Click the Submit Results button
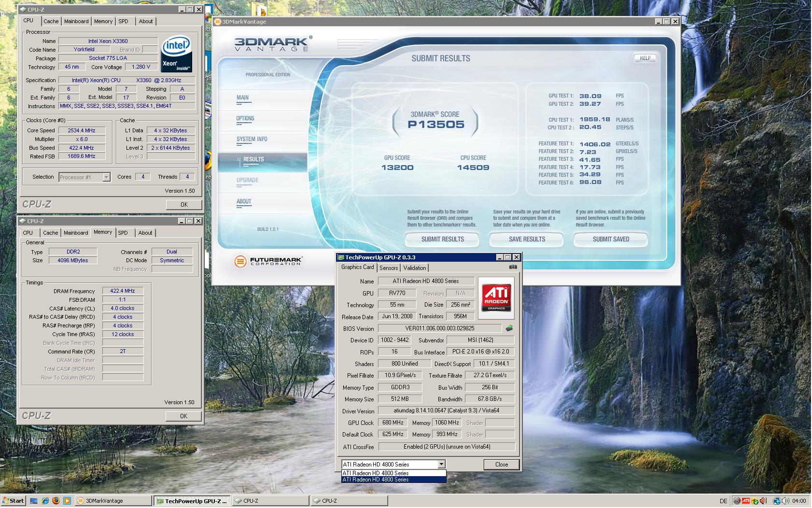This screenshot has height=508, width=812. [x=442, y=239]
